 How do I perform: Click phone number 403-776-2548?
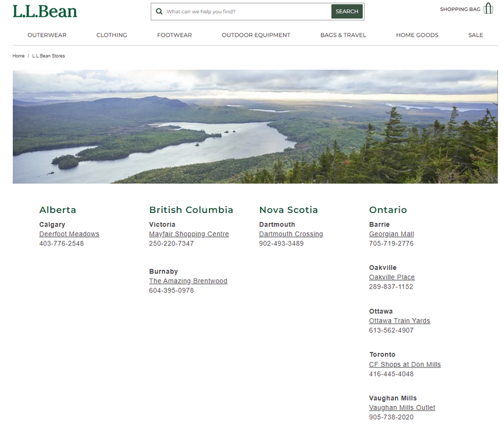point(61,243)
